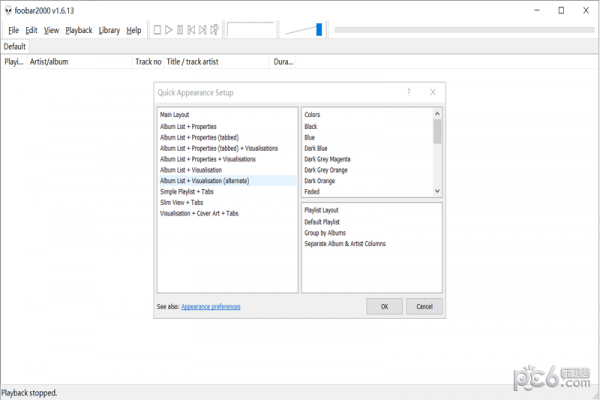The height and width of the screenshot is (400, 600).
Task: Sort by the Dura... column header
Action: [283, 62]
